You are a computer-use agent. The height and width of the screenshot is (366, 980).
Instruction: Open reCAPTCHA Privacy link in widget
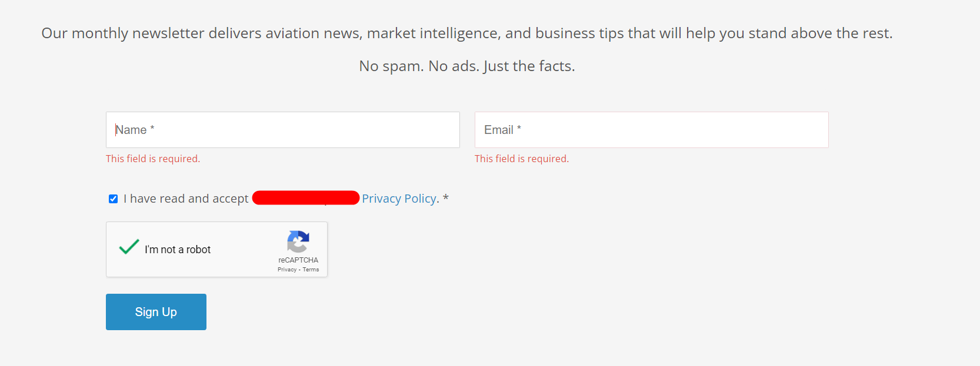point(287,270)
